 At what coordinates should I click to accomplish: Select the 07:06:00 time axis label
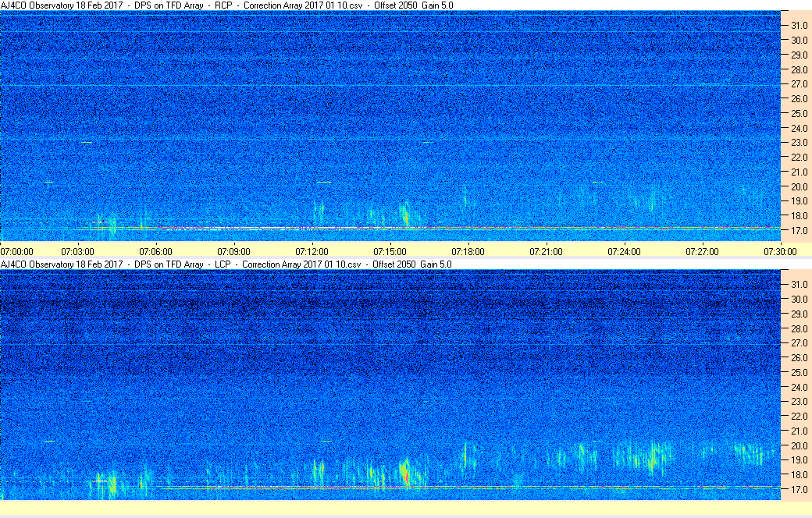click(x=155, y=251)
